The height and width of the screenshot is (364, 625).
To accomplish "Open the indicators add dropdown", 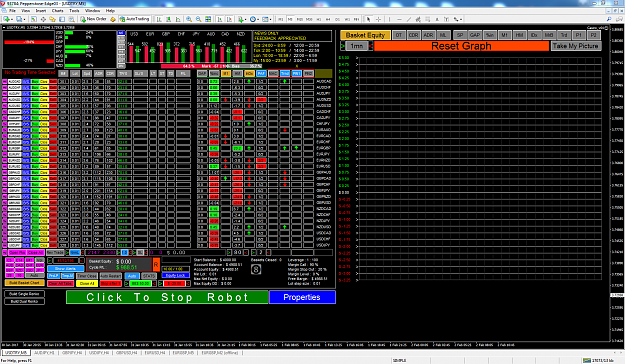I will [x=242, y=19].
